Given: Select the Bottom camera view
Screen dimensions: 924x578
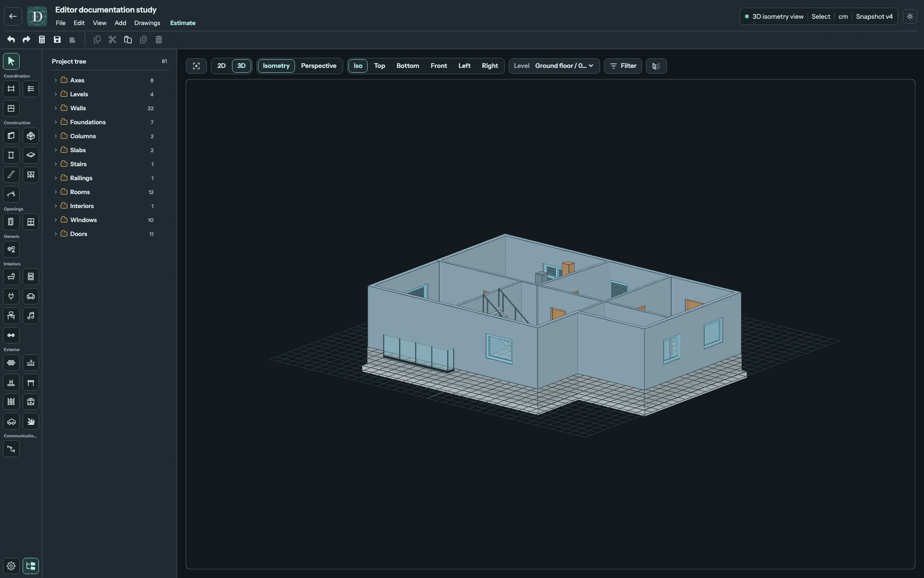Looking at the screenshot, I should [408, 66].
